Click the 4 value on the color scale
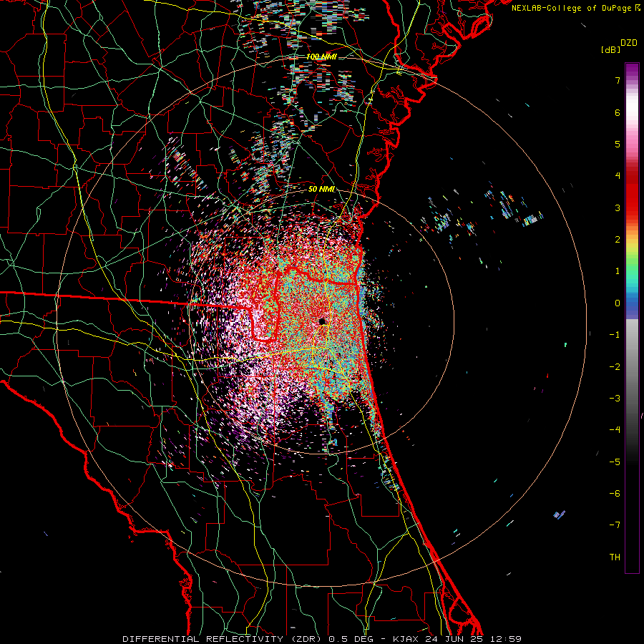Image resolution: width=644 pixels, height=644 pixels. pos(618,176)
